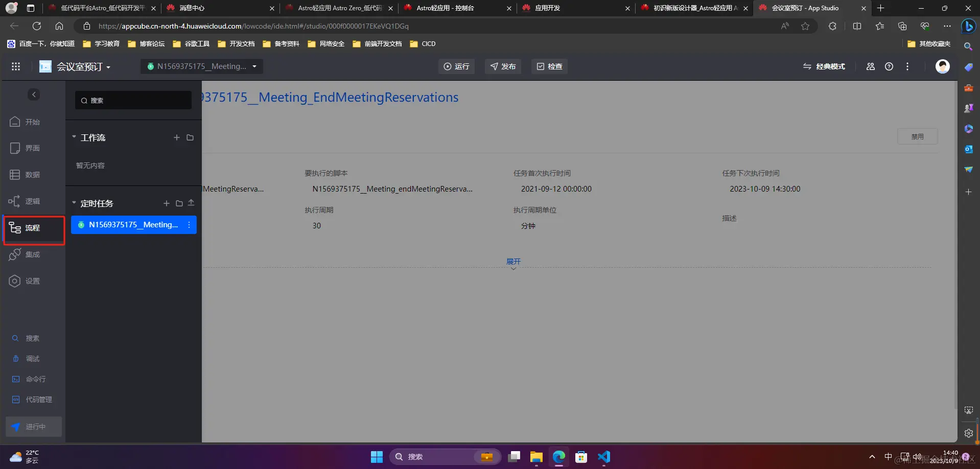Click the 检查 check button
980x469 pixels.
pos(549,66)
